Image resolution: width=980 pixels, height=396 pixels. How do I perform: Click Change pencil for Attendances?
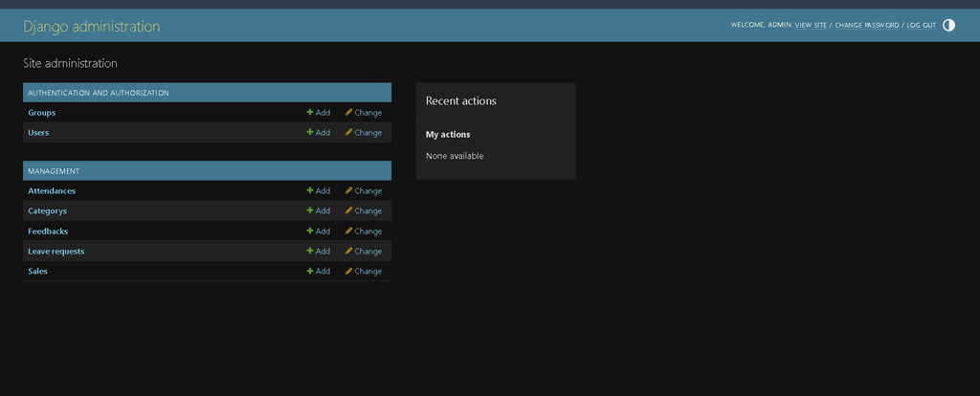point(363,190)
